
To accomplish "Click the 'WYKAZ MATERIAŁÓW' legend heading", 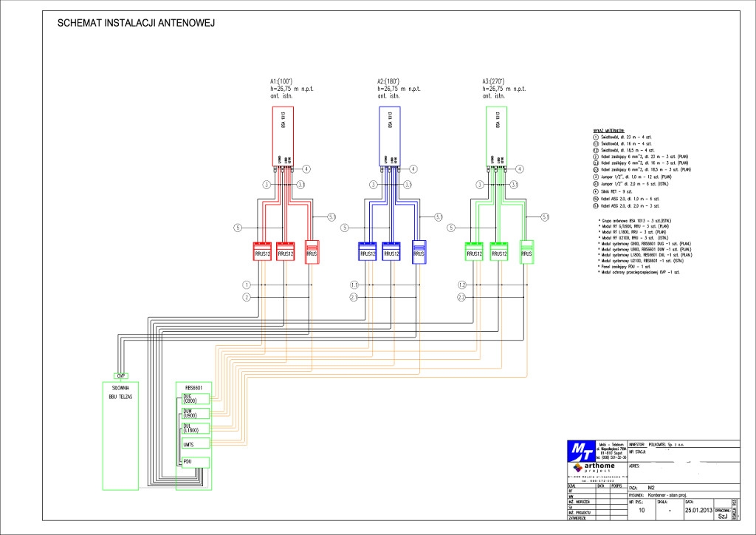I will [x=608, y=131].
